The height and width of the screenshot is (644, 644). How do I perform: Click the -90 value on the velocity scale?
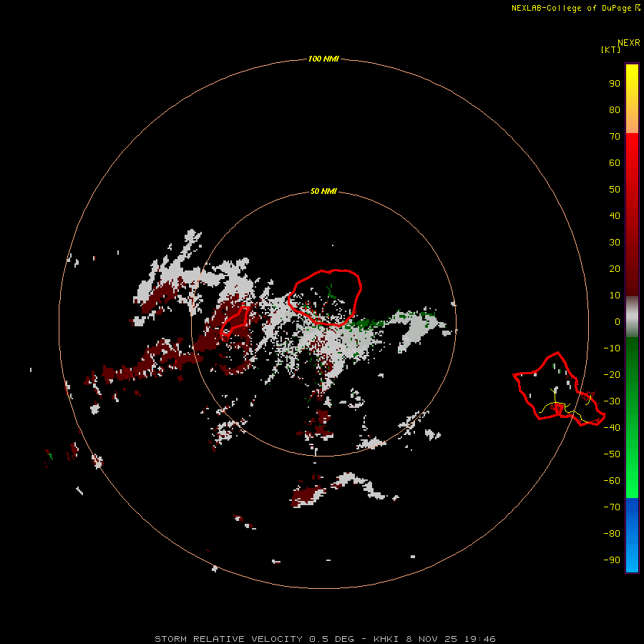[612, 560]
